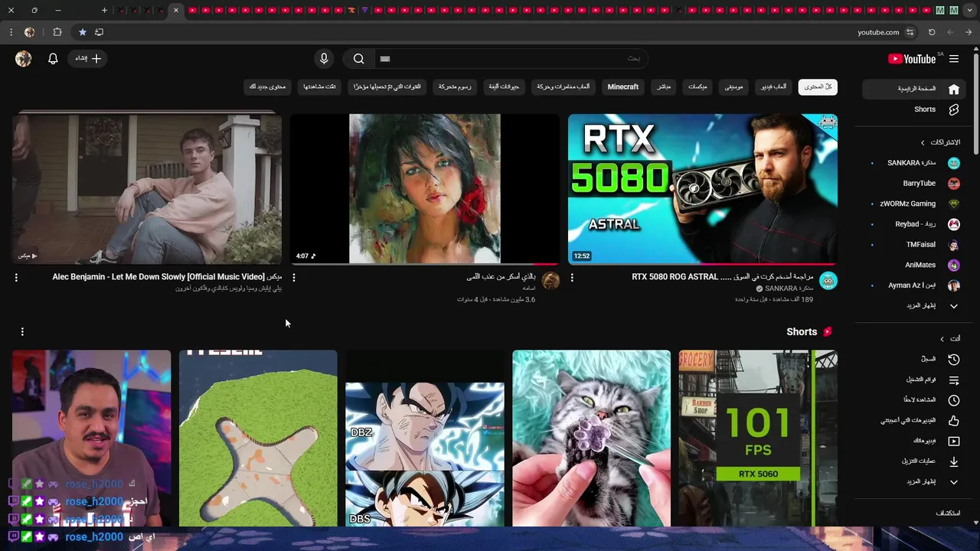Open the Home icon in the sidebar
The height and width of the screenshot is (551, 980).
coord(954,89)
